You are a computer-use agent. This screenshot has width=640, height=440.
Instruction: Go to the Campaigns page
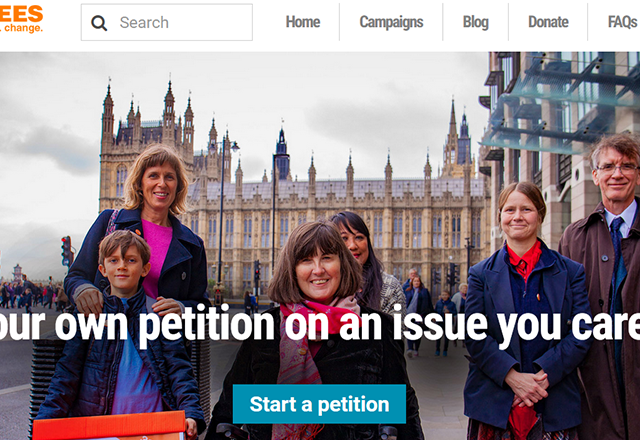391,22
